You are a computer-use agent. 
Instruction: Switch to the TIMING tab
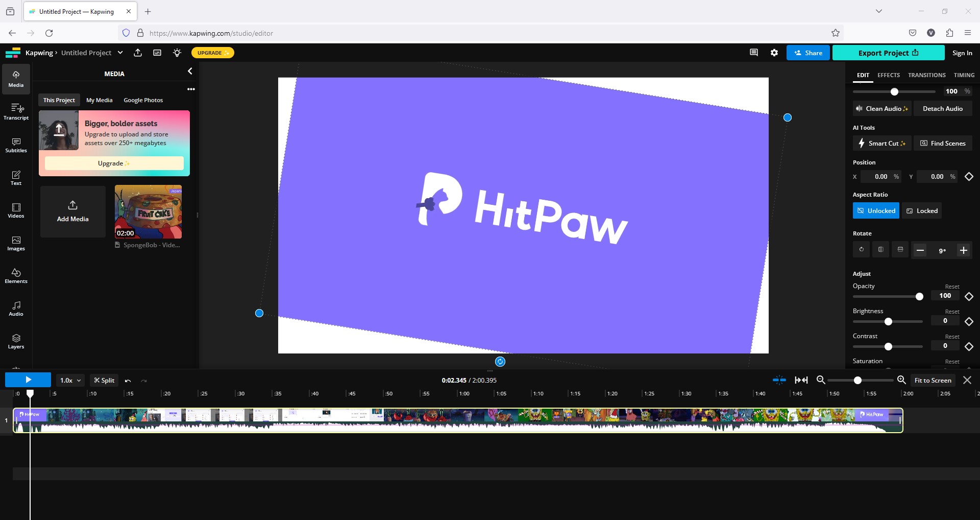point(964,75)
